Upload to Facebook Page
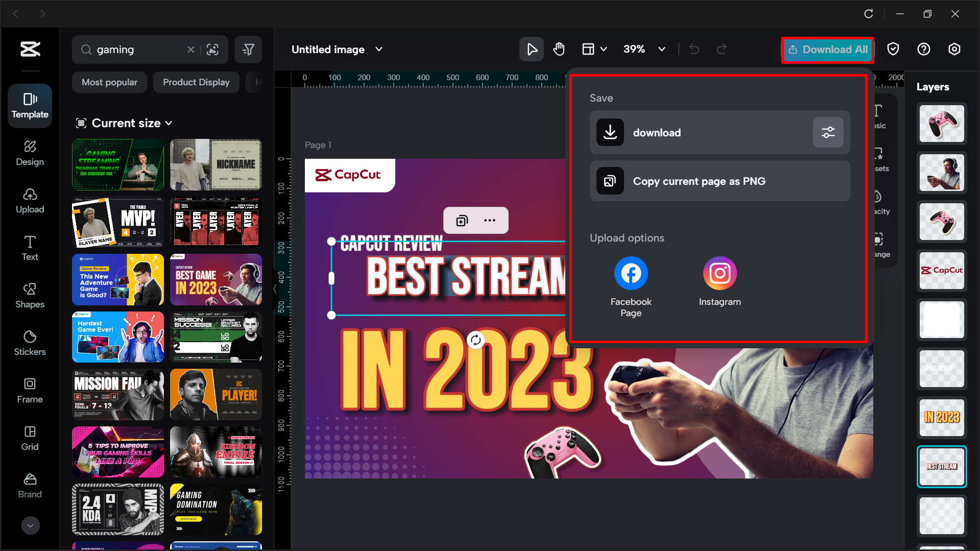Image resolution: width=980 pixels, height=551 pixels. pyautogui.click(x=631, y=287)
